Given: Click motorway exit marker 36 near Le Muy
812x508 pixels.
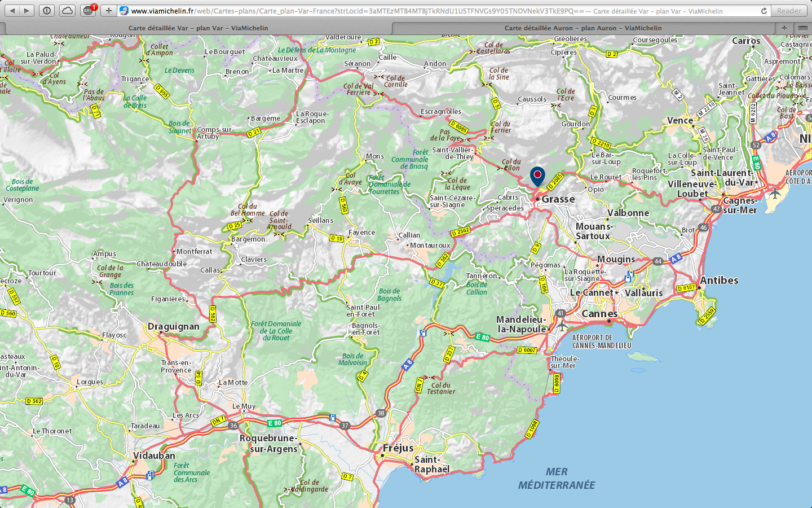Looking at the screenshot, I should click(x=233, y=426).
